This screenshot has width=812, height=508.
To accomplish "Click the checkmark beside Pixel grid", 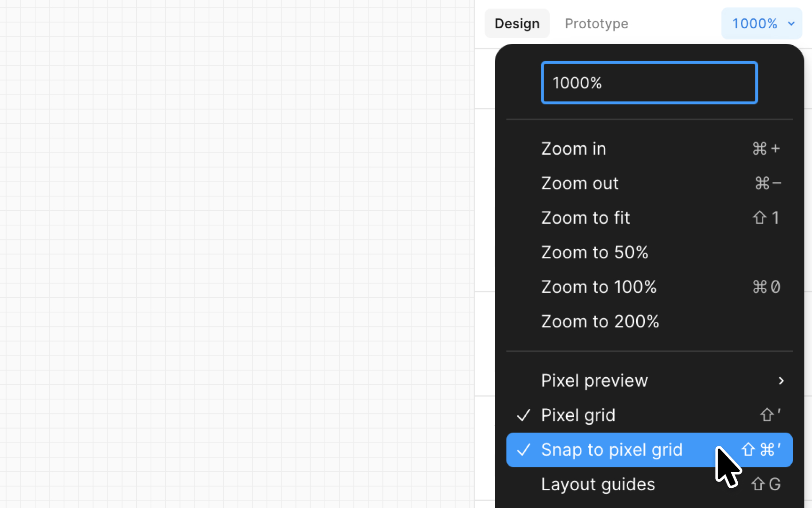I will point(523,415).
